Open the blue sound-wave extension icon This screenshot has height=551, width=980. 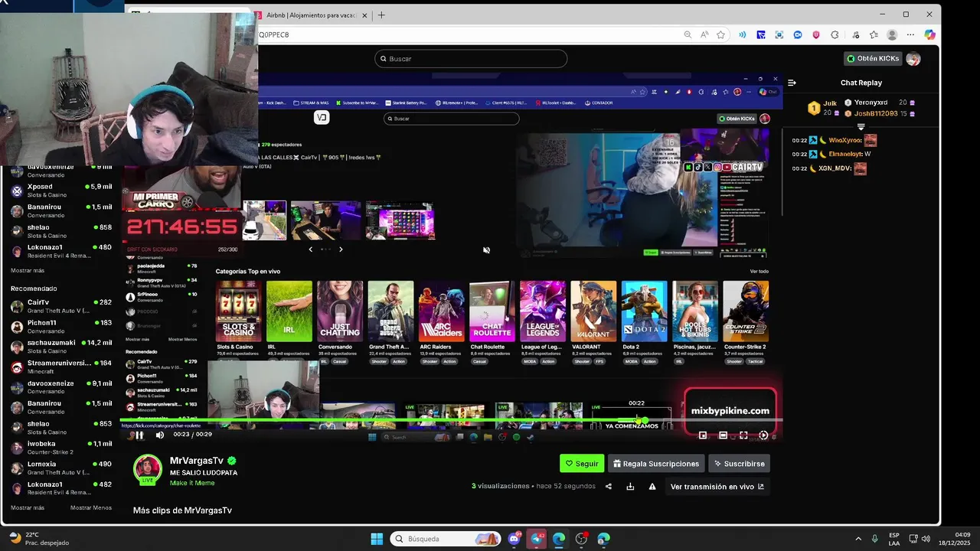click(x=742, y=34)
